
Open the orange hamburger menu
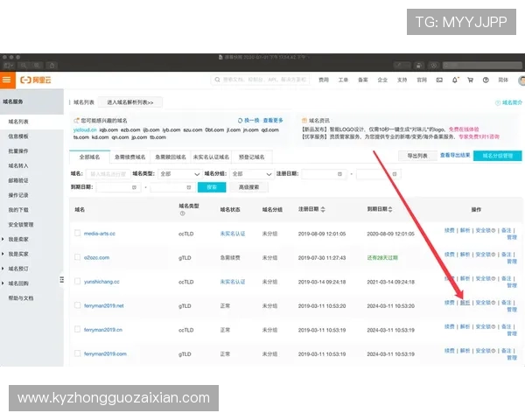click(x=7, y=80)
